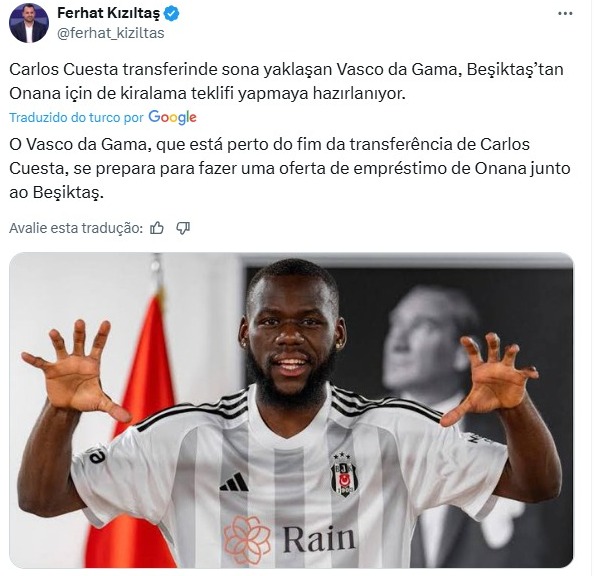
Task: Click the Portuguese translated tweet text
Action: tap(290, 168)
